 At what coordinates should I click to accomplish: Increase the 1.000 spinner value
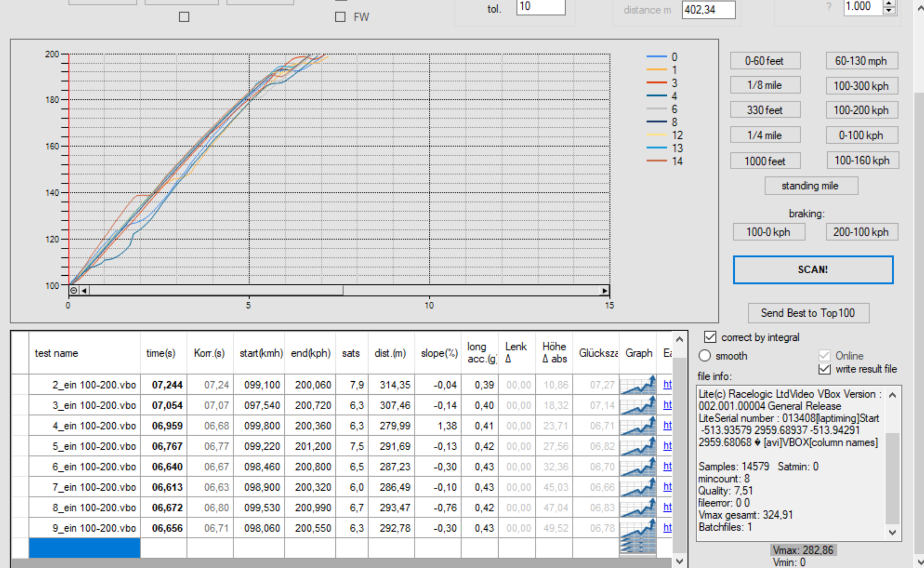pos(889,3)
